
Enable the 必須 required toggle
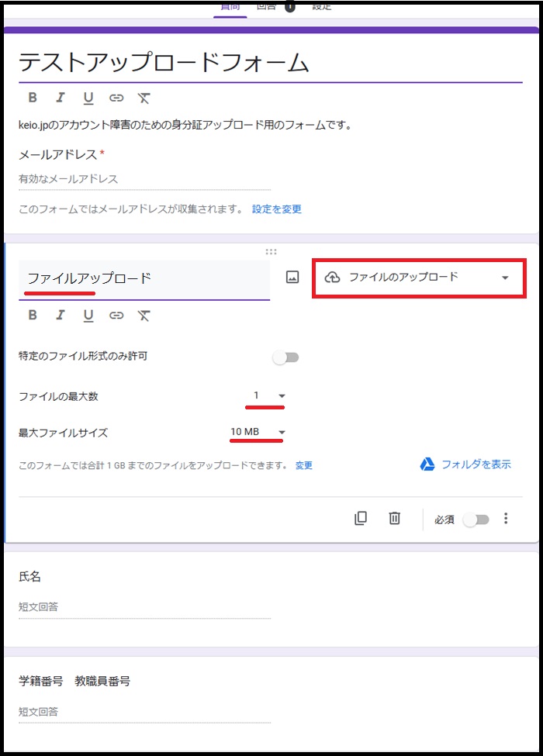[x=476, y=520]
